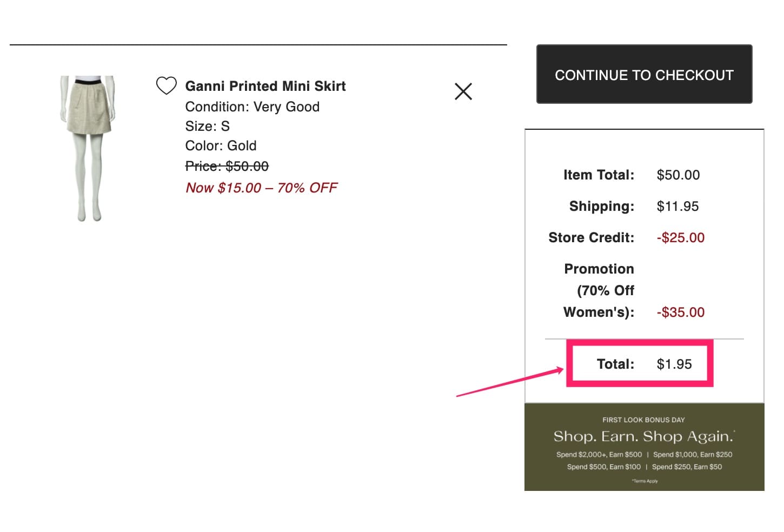Open the Shop. Earn. Shop Again. banner
Screen dimensions: 784x532
point(643,436)
